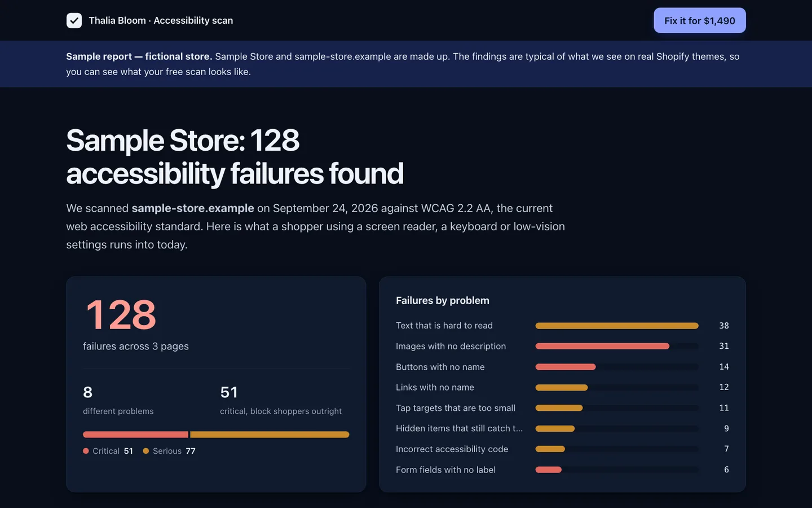Screen dimensions: 812x508
Task: Click the large red 128 failures number
Action: [121, 314]
